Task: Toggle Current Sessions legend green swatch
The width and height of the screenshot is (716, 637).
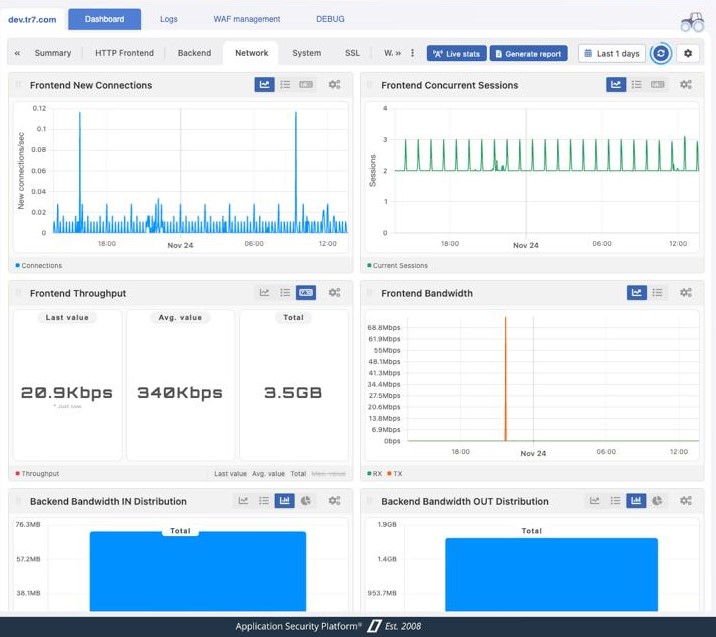Action: tap(369, 265)
